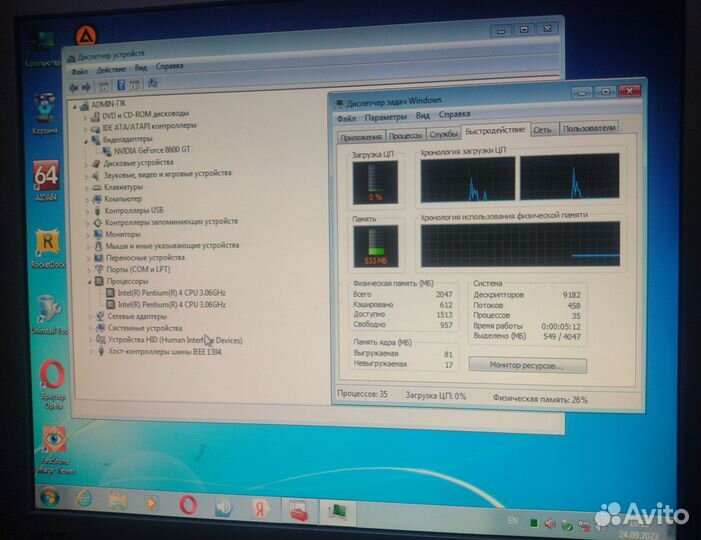Click the blue Help icon in Device Manager toolbar
The width and height of the screenshot is (701, 540).
click(121, 85)
